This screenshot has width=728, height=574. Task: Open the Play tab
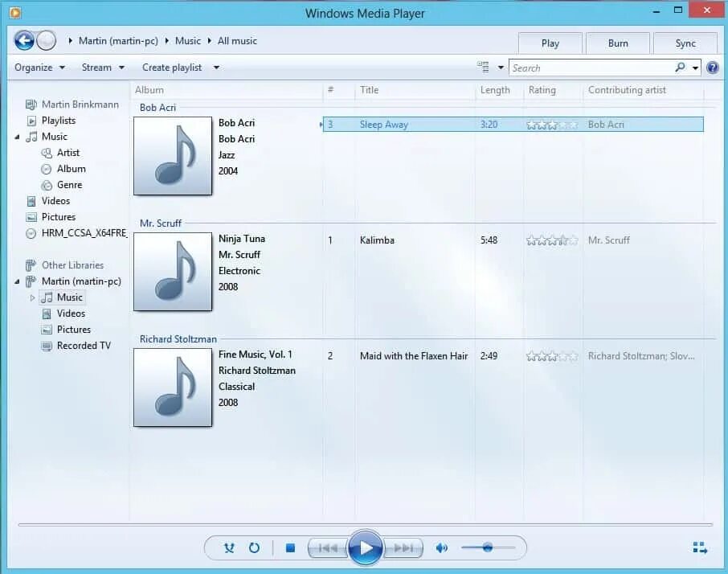[550, 43]
